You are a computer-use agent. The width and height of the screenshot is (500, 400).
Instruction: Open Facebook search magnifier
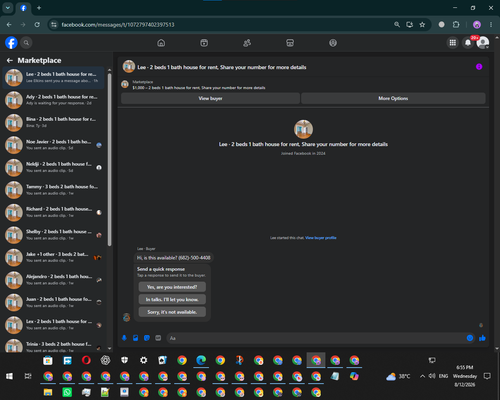26,43
